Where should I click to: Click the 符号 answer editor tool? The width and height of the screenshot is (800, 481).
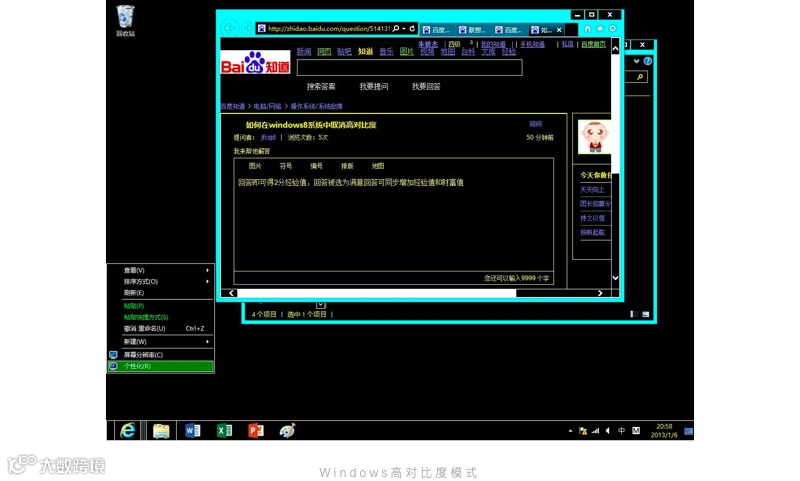(x=286, y=166)
